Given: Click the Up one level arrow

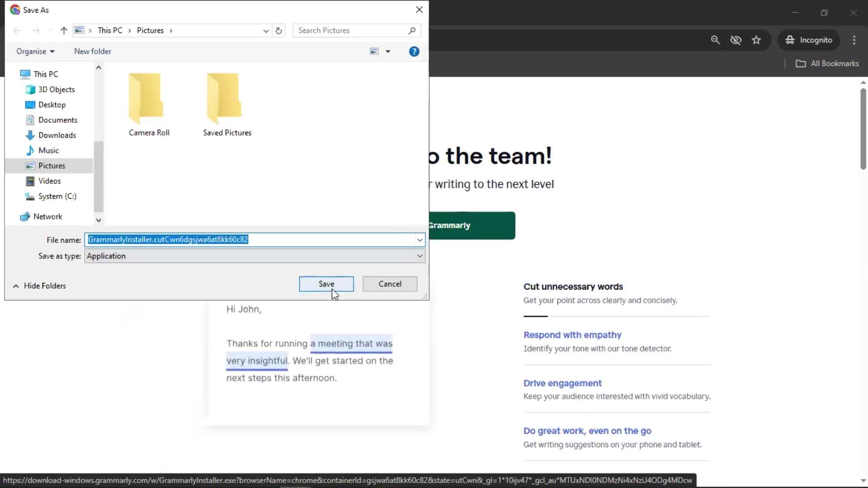Looking at the screenshot, I should click(64, 30).
